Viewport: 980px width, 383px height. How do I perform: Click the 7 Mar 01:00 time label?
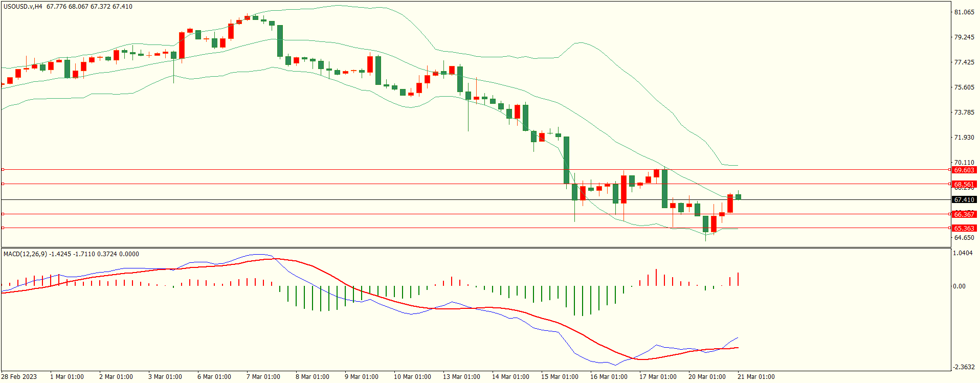coord(263,377)
